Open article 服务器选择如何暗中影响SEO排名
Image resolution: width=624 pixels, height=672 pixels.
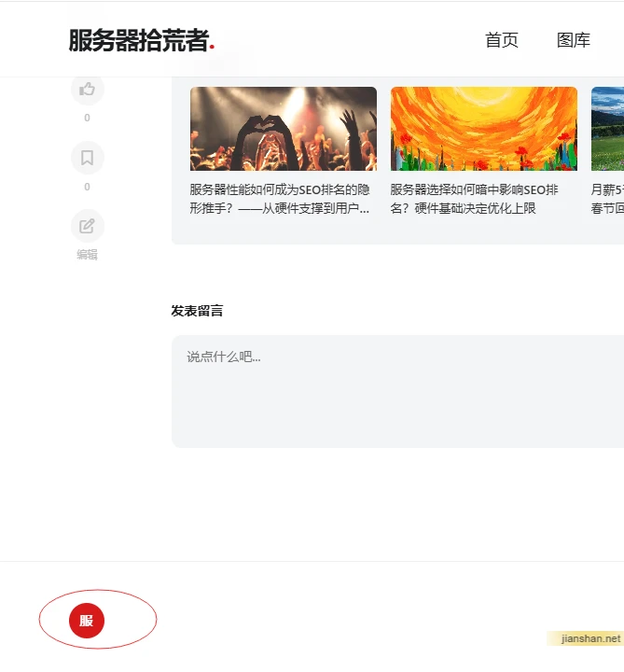click(x=474, y=199)
